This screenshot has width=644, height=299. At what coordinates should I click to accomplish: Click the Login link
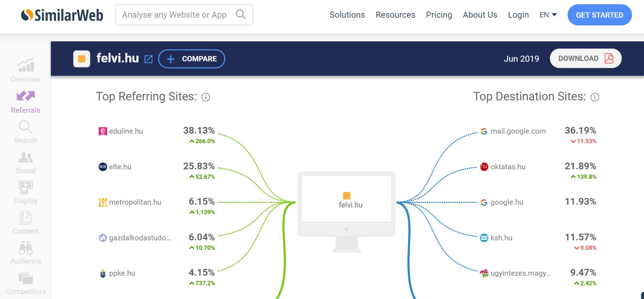(x=518, y=15)
